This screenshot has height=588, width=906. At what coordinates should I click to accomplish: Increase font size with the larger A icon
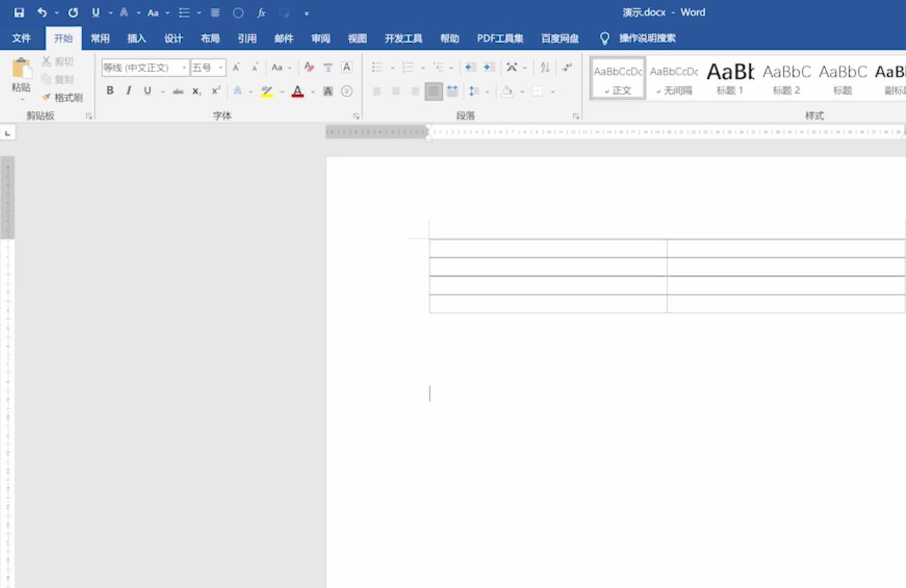point(236,67)
